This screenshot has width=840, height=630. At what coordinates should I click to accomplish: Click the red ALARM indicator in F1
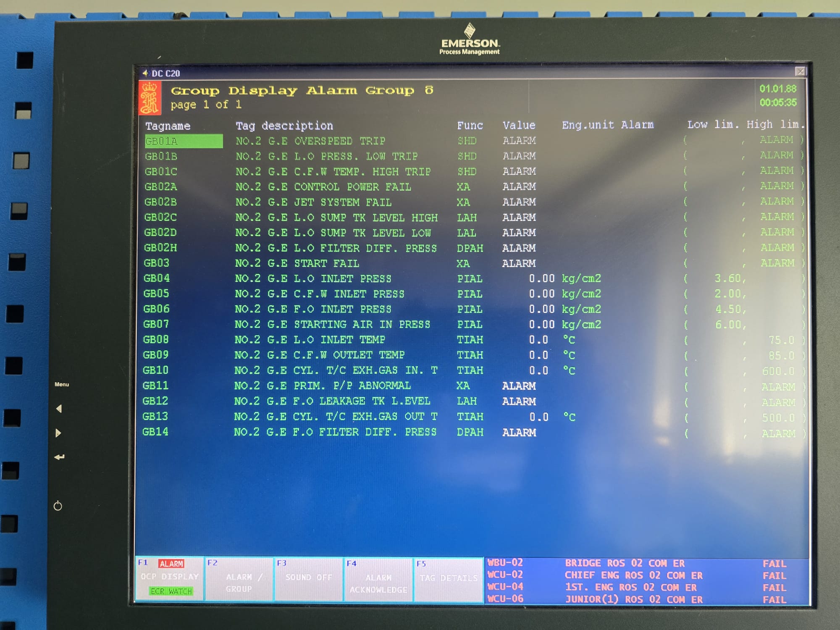(171, 564)
